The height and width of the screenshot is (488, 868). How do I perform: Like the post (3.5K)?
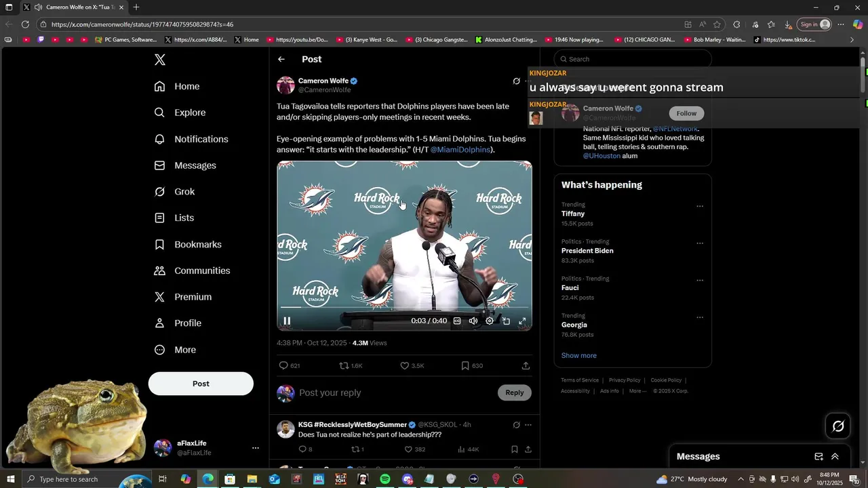click(x=412, y=366)
